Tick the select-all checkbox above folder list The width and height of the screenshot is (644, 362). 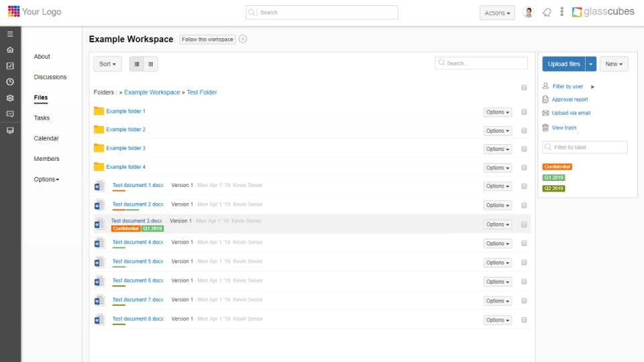(524, 87)
